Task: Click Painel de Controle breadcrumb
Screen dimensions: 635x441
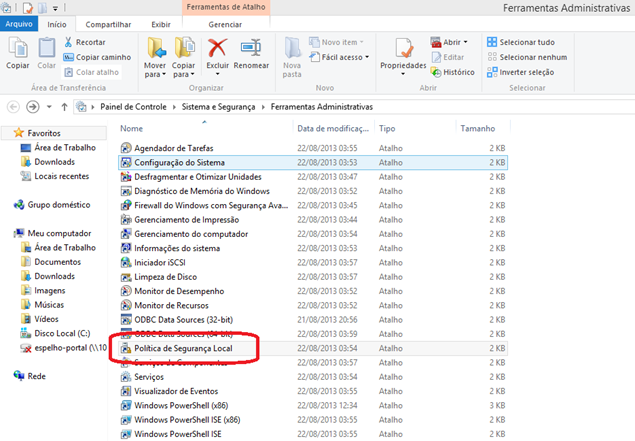Action: [x=133, y=107]
